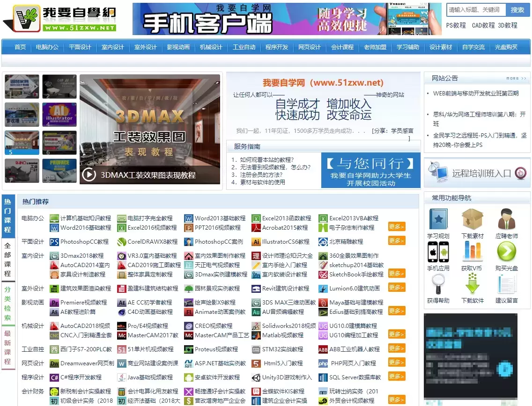Image resolution: width=532 pixels, height=406 pixels.
Task: Click the 学习规划 book icon
Action: (438, 219)
